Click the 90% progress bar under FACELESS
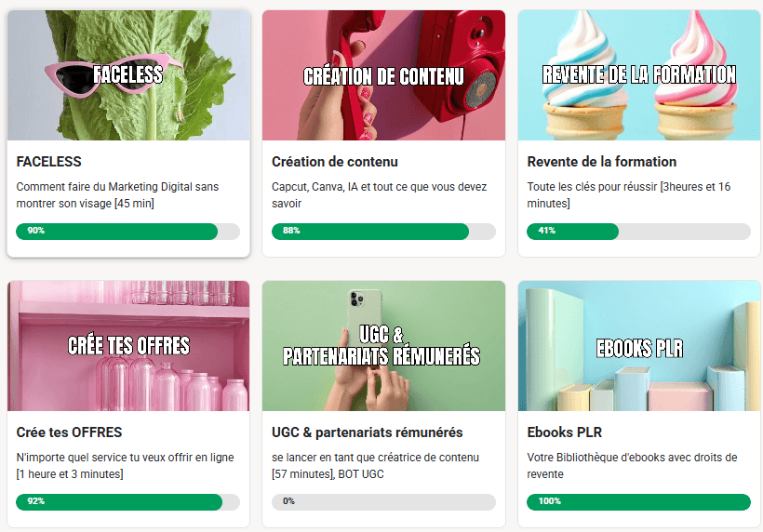The width and height of the screenshot is (763, 532). click(x=128, y=232)
